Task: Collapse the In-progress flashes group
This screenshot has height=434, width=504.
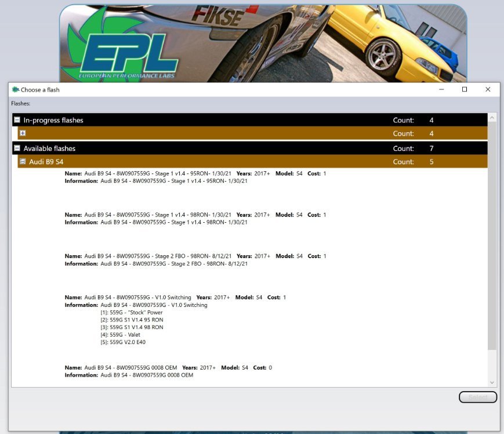Action: point(17,120)
